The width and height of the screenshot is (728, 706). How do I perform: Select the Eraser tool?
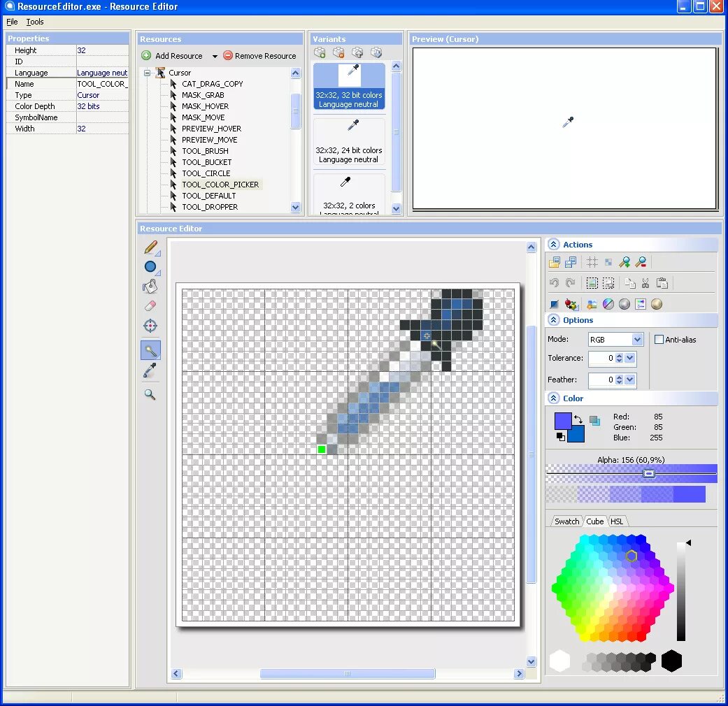pos(150,306)
